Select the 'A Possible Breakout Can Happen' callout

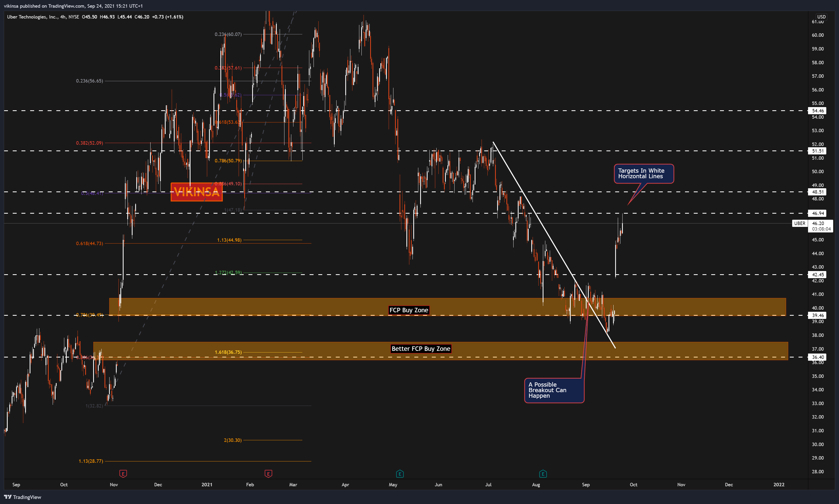(x=554, y=390)
